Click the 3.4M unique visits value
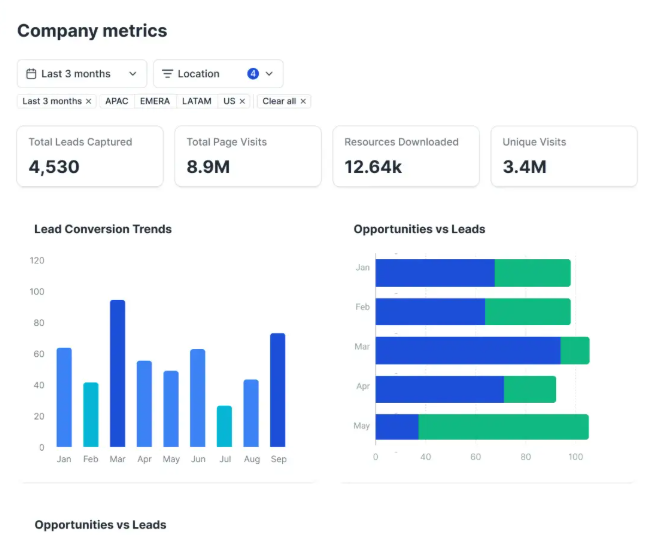This screenshot has width=645, height=535. click(524, 167)
